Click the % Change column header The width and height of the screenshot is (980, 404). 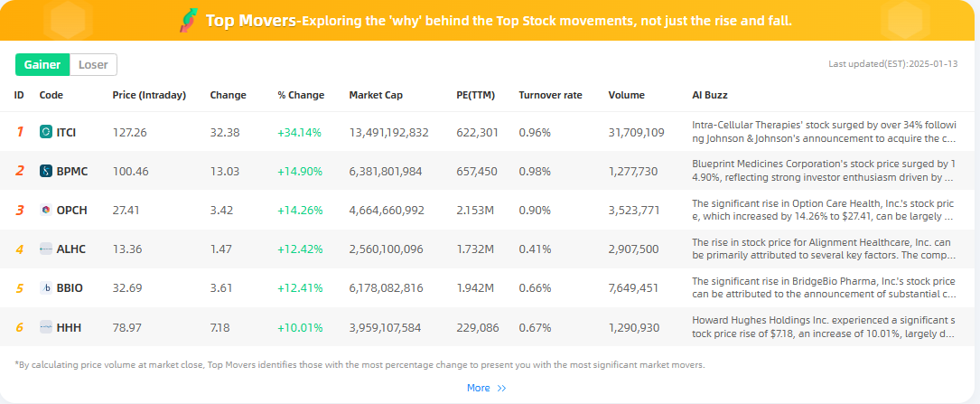click(302, 95)
